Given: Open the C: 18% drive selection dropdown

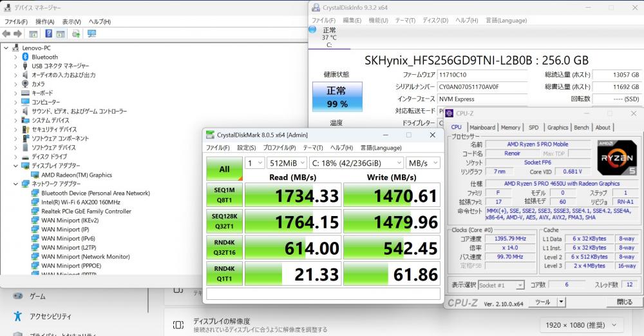Looking at the screenshot, I should pos(356,163).
